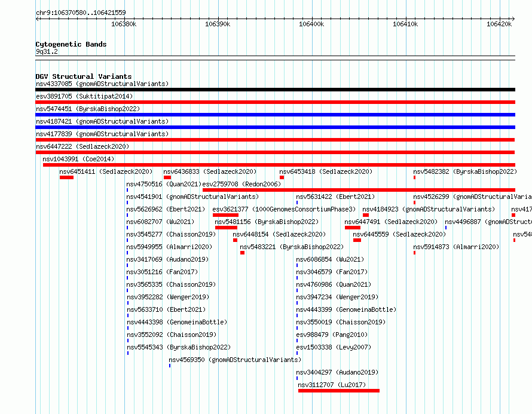532x414 pixels.
Task: Open nsv3545277 (Chaisson2019) variant
Action: pos(171,234)
